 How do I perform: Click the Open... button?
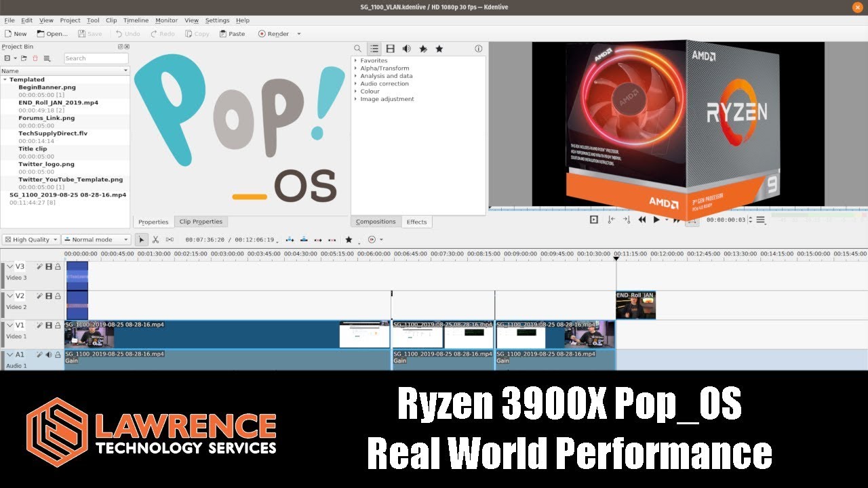(52, 34)
